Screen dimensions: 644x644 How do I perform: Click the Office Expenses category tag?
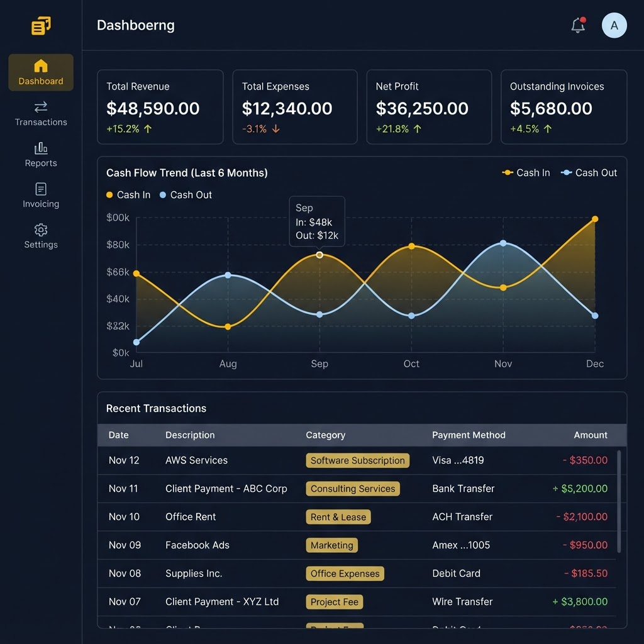[x=345, y=574]
